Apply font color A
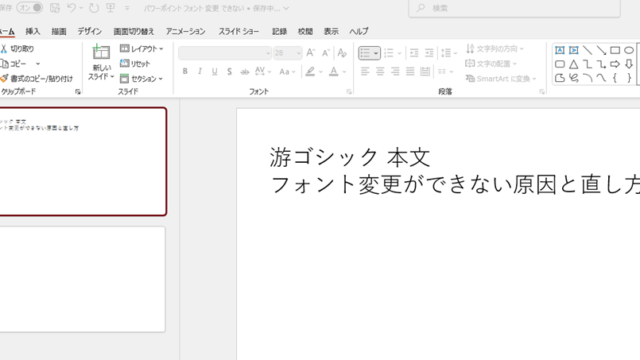Image resolution: width=640 pixels, height=360 pixels. (333, 72)
